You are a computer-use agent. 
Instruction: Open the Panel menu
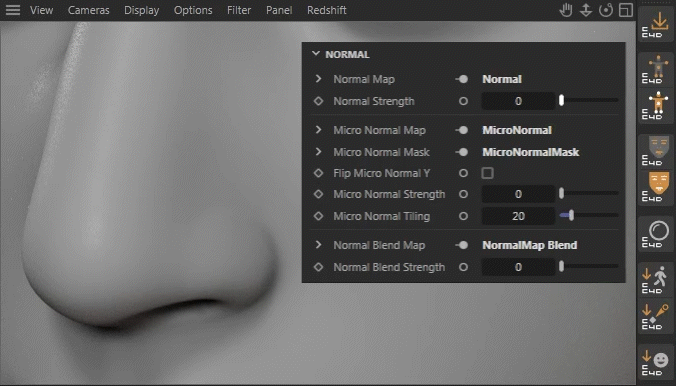coord(279,10)
